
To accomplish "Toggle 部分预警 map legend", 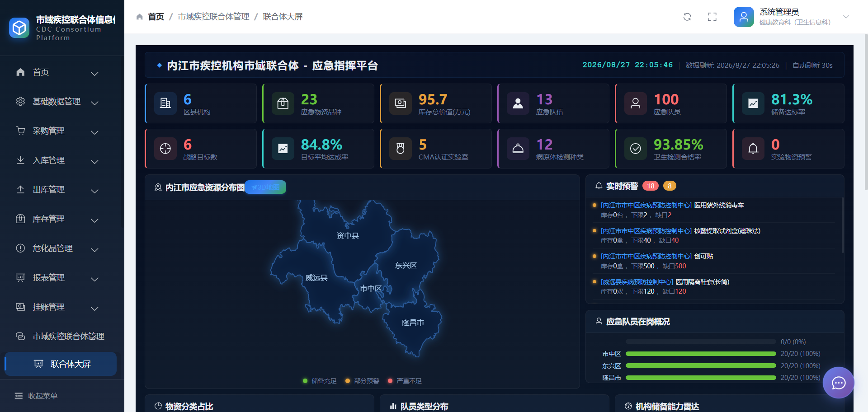I will [362, 381].
